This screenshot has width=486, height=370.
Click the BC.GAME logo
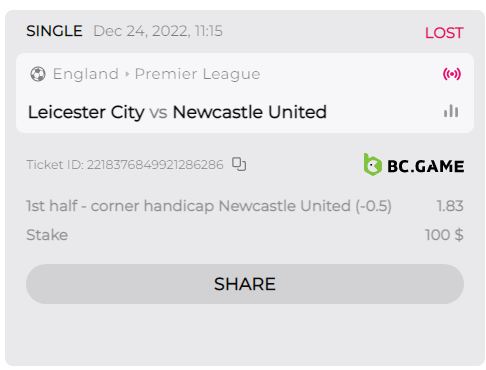pyautogui.click(x=414, y=165)
